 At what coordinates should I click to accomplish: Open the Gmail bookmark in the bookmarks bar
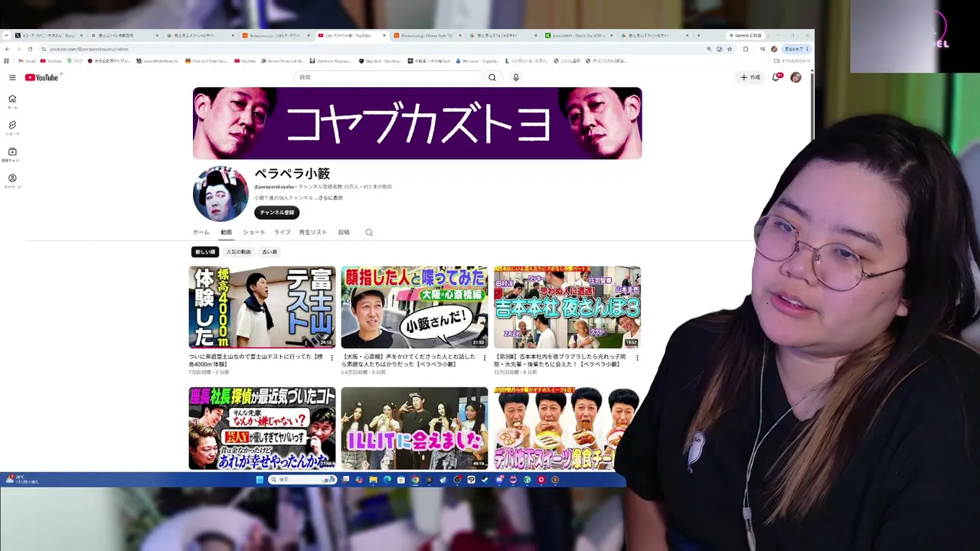[28, 60]
